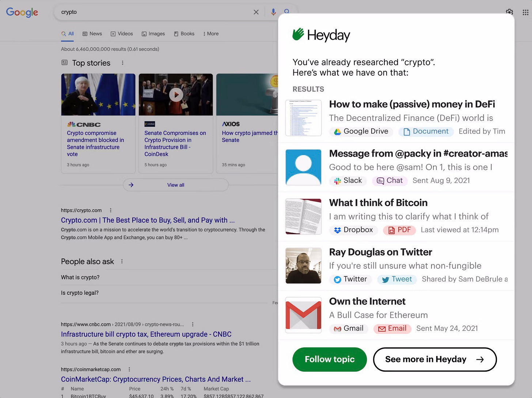Image resolution: width=532 pixels, height=398 pixels.
Task: Clear the search box with the X icon
Action: coord(256,12)
